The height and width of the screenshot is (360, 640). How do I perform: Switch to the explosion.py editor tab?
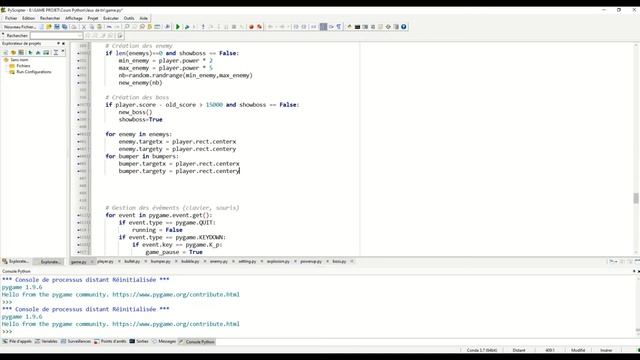pyautogui.click(x=278, y=261)
